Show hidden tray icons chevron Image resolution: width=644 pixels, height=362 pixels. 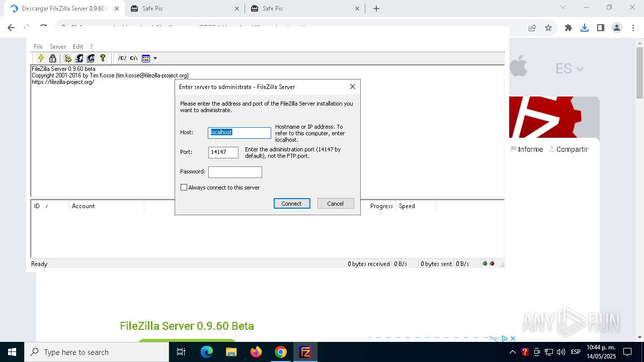[x=513, y=352]
